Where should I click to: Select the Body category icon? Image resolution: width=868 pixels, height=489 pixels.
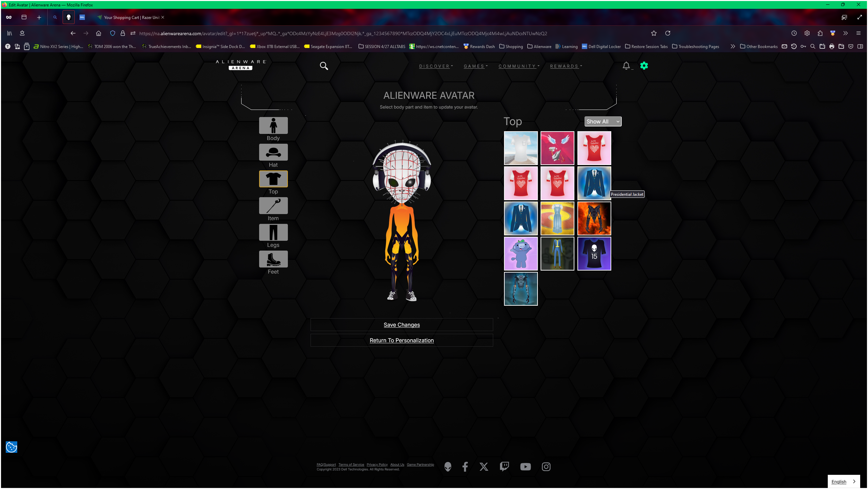273,125
